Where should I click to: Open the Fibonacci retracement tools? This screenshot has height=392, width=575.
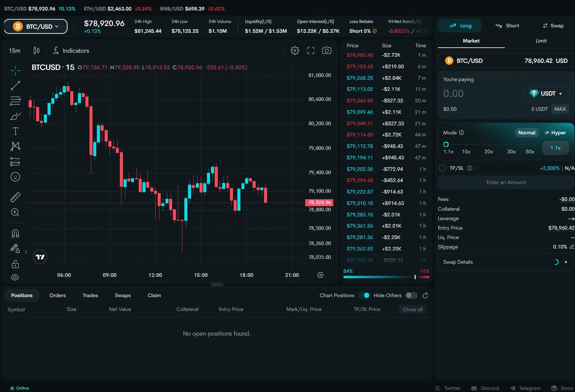coord(15,101)
